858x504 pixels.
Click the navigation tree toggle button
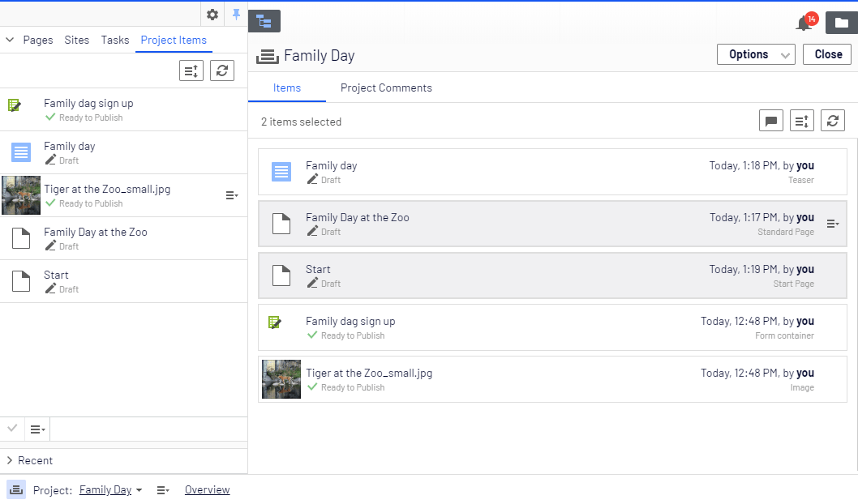click(264, 21)
